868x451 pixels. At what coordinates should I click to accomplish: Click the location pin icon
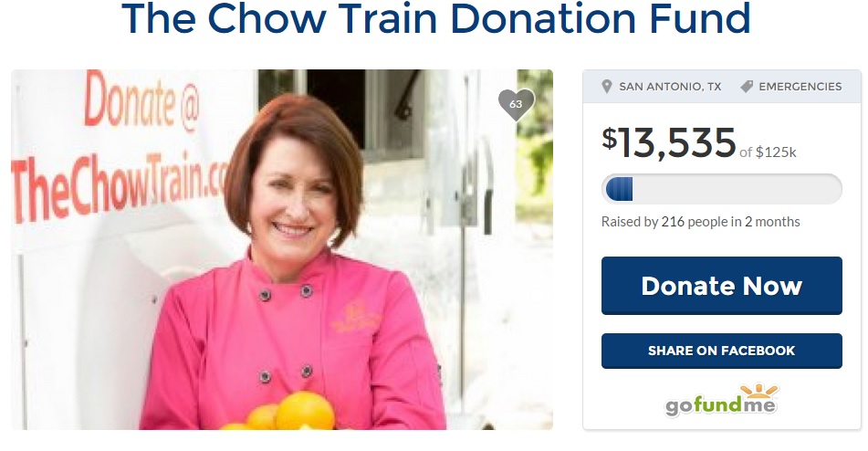click(x=607, y=87)
